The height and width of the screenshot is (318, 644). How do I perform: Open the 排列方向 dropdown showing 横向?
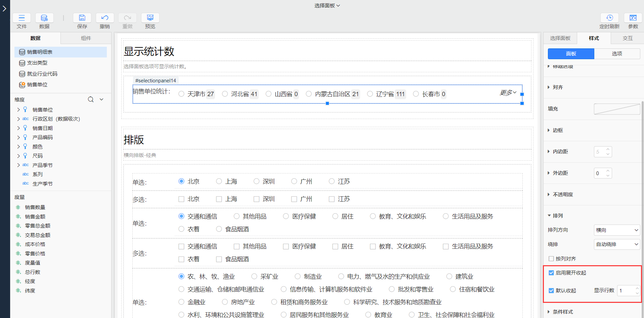pos(617,230)
